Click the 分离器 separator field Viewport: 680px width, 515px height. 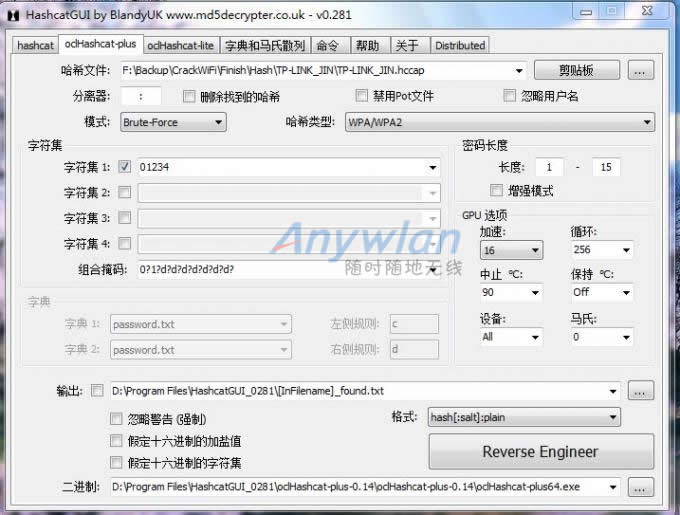pyautogui.click(x=141, y=96)
